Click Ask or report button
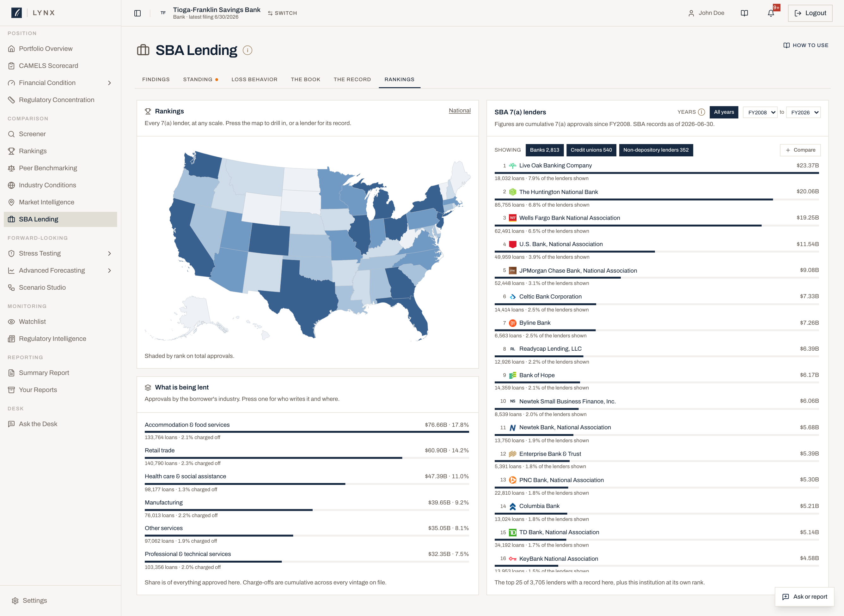844x616 pixels. click(x=804, y=597)
